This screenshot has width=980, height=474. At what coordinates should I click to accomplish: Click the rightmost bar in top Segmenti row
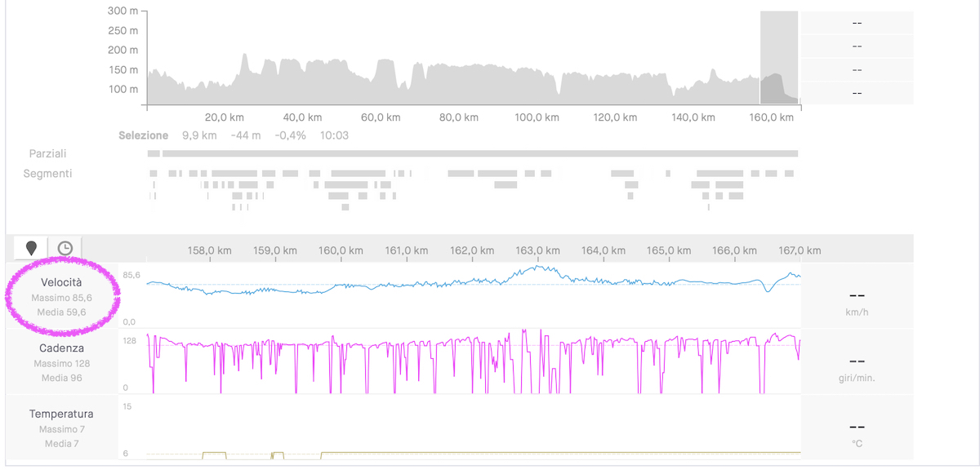(789, 173)
